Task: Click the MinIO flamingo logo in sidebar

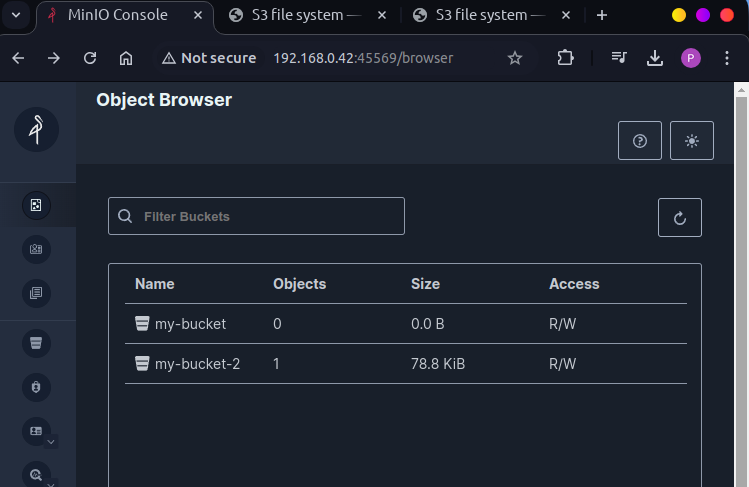Action: [36, 129]
